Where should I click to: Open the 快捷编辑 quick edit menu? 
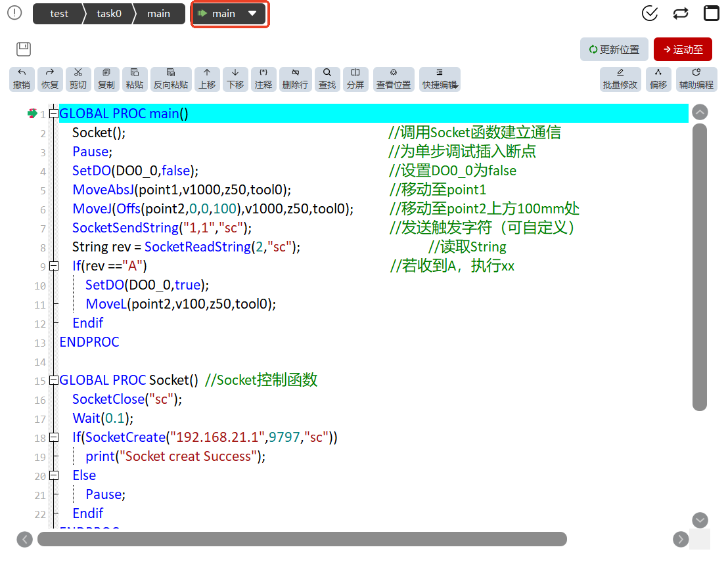(440, 79)
